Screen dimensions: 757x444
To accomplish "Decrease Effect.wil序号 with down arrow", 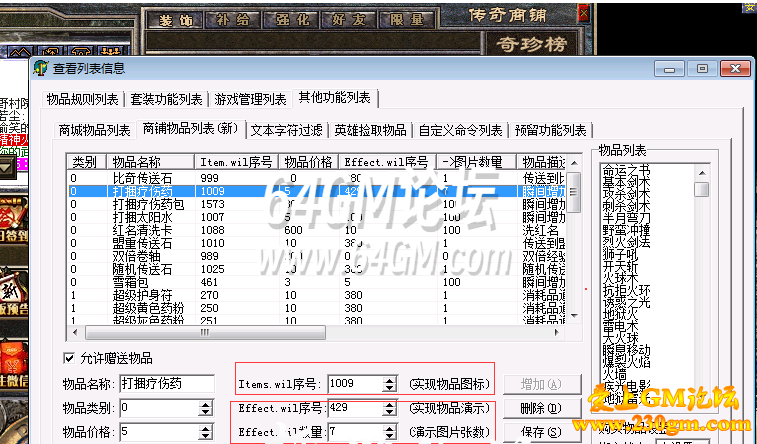I will point(390,412).
